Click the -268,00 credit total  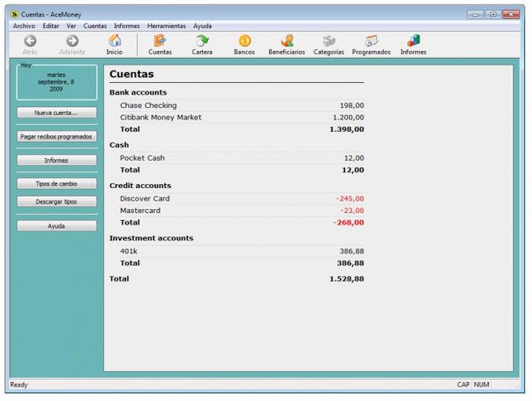[x=348, y=222]
